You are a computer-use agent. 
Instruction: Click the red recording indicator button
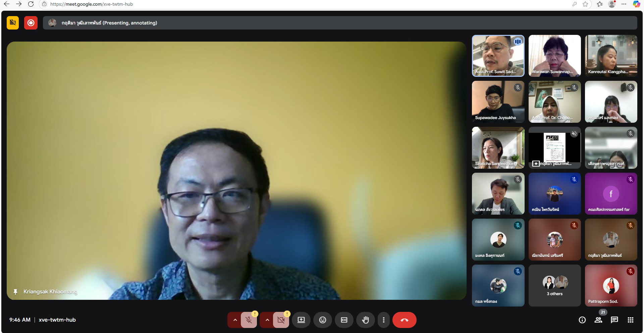[x=31, y=23]
